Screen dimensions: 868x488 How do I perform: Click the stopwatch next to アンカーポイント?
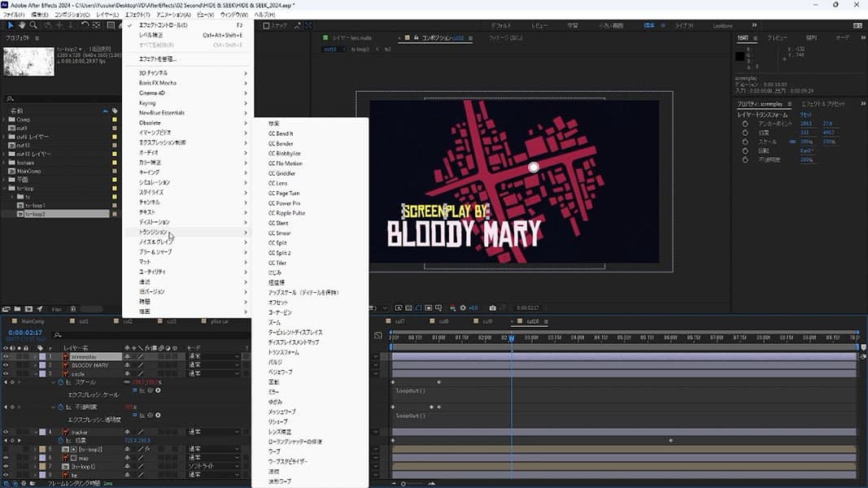(x=745, y=123)
